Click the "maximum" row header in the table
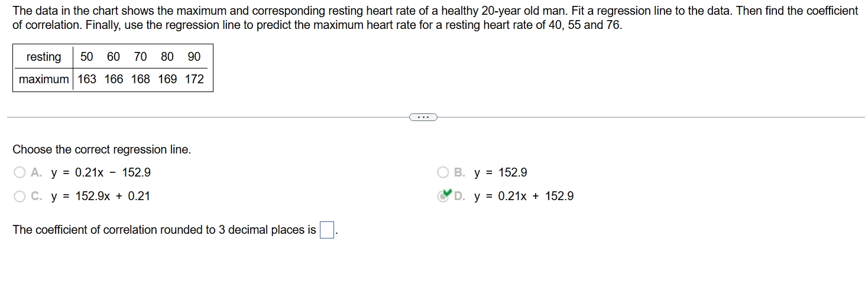The width and height of the screenshot is (868, 294). coord(43,79)
